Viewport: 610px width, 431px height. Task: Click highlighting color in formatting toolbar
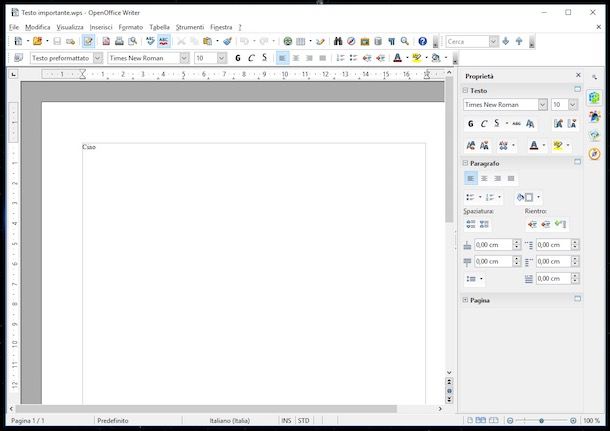coord(417,58)
